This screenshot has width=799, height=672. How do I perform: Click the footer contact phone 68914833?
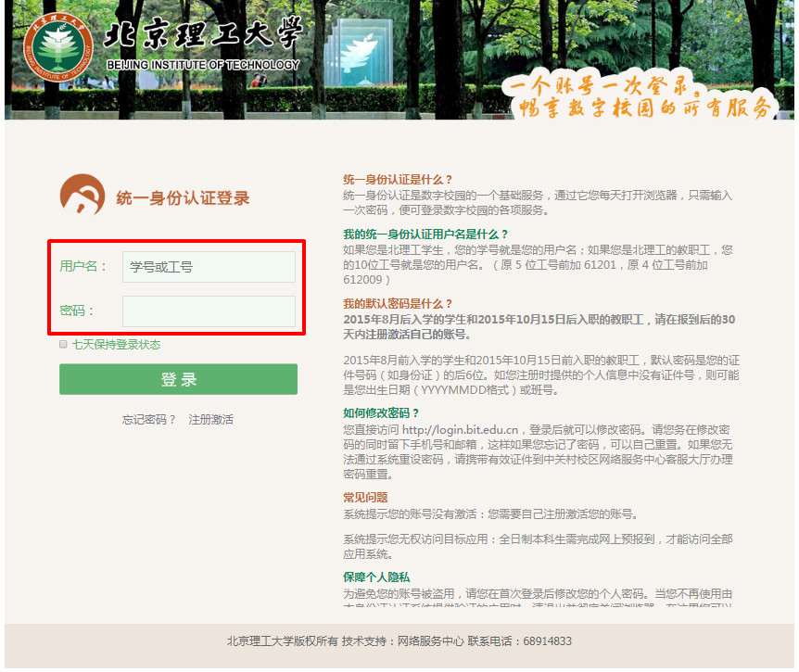click(x=547, y=640)
